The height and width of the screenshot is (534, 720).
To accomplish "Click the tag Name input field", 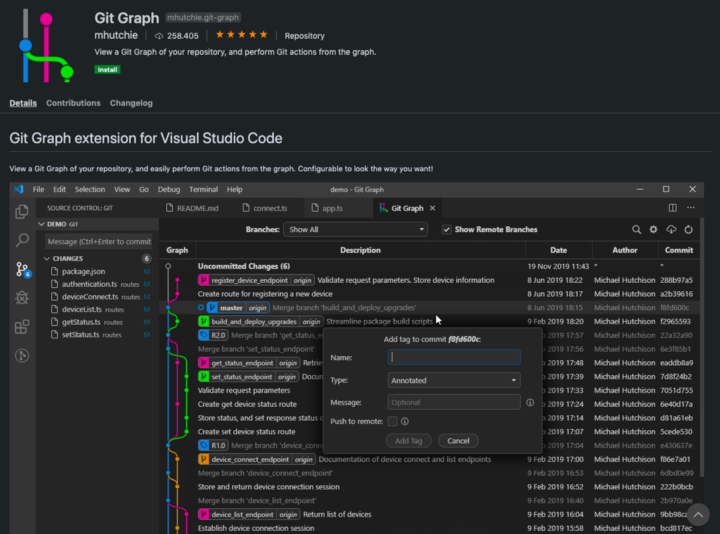I will (454, 357).
